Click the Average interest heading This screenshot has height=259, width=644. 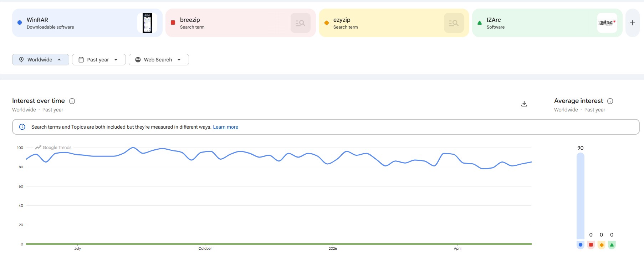(x=578, y=101)
